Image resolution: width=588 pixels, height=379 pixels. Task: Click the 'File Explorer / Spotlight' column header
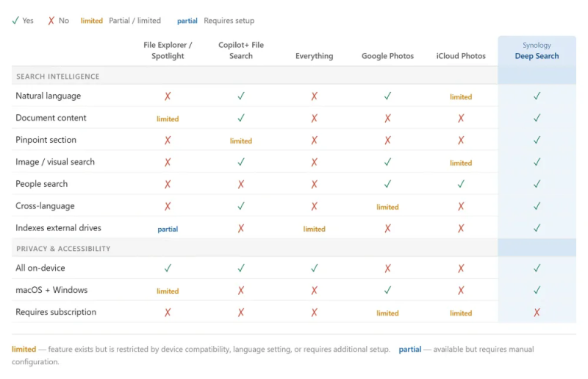tap(168, 50)
